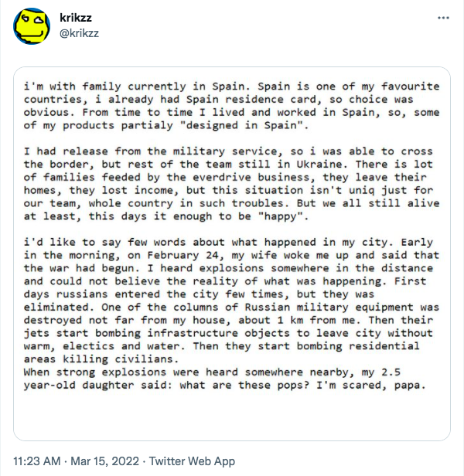Visit the @krikzz handle link
464x476 pixels.
click(79, 33)
